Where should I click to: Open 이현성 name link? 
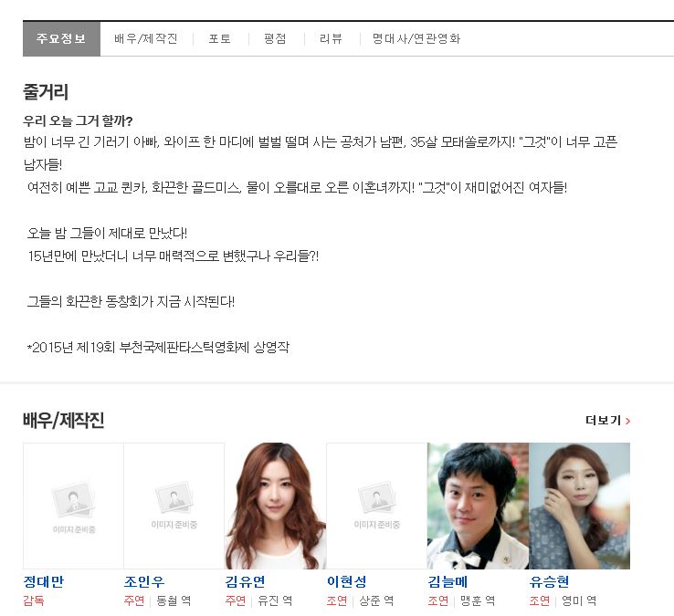coord(347,581)
